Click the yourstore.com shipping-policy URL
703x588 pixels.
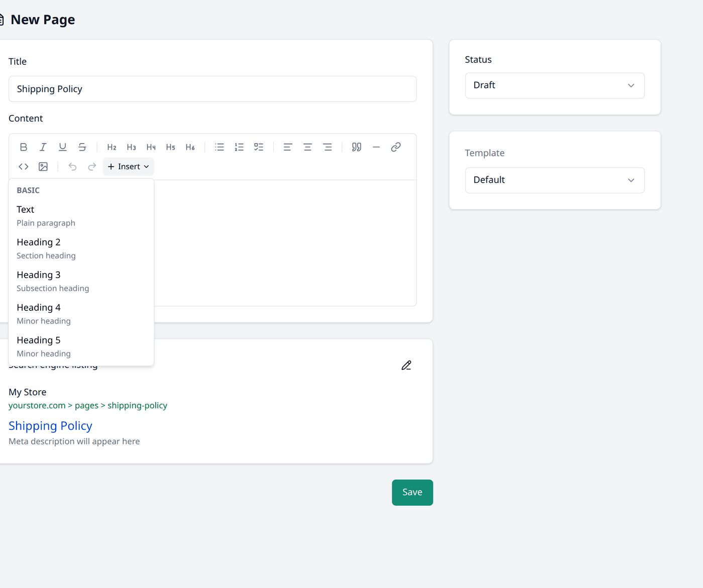click(x=88, y=405)
